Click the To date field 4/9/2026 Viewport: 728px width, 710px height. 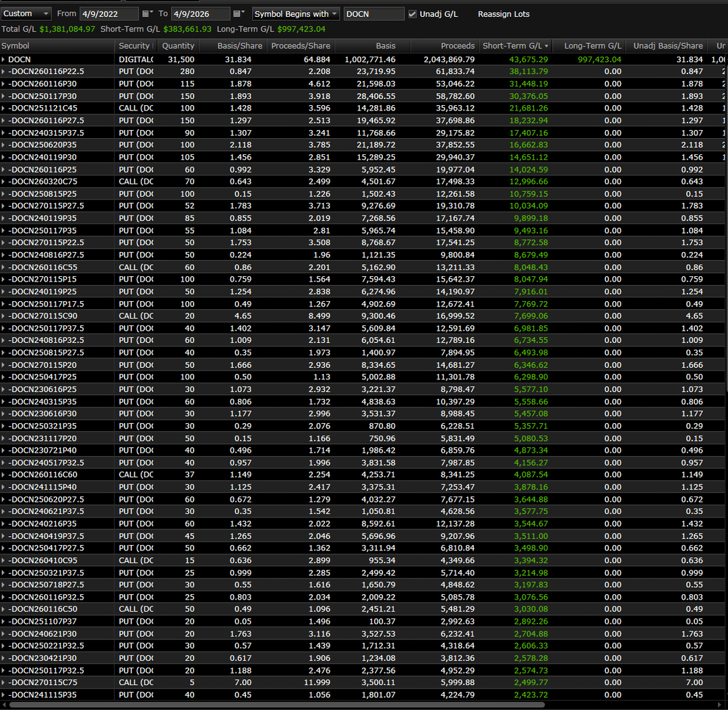coord(200,13)
